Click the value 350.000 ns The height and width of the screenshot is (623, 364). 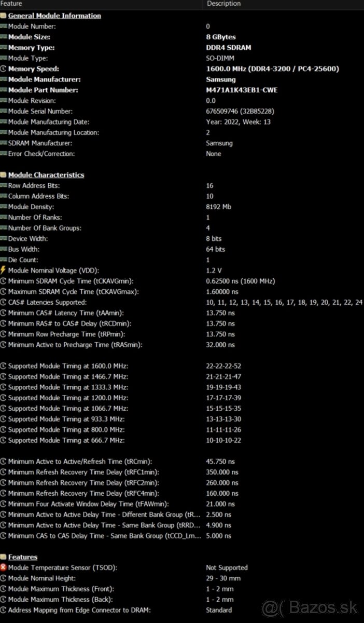(x=222, y=472)
